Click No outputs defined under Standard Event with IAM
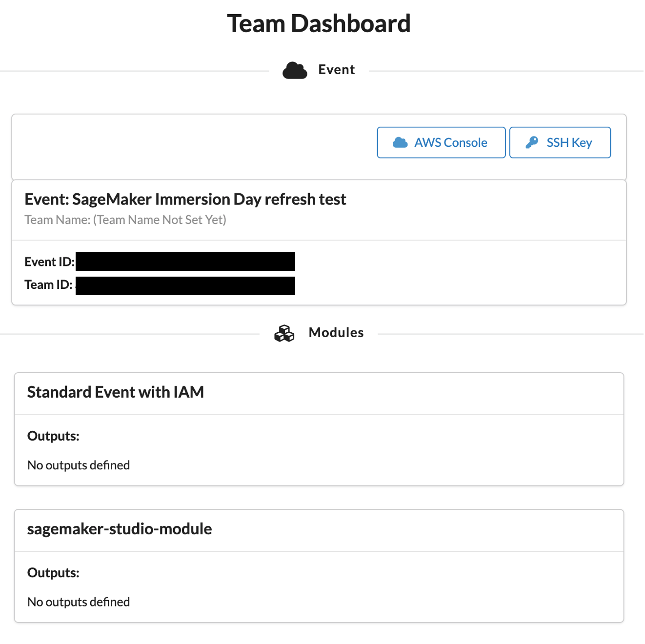Viewport: 645px width, 644px height. (x=79, y=465)
